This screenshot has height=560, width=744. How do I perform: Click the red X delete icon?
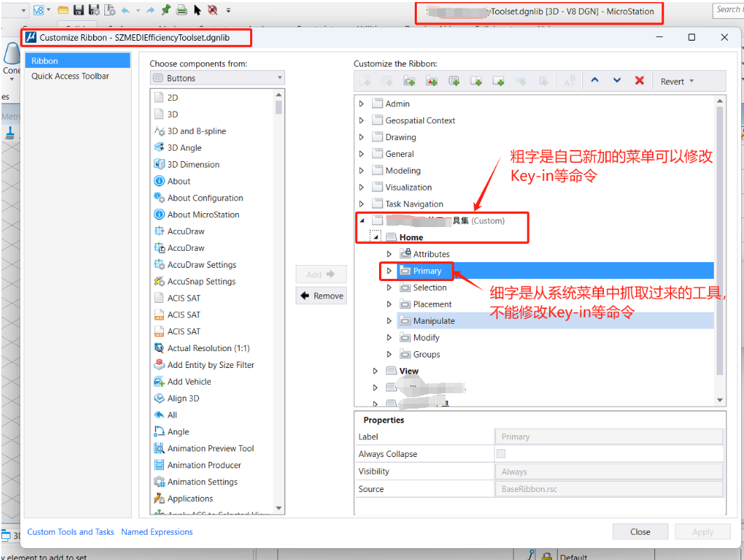point(640,81)
